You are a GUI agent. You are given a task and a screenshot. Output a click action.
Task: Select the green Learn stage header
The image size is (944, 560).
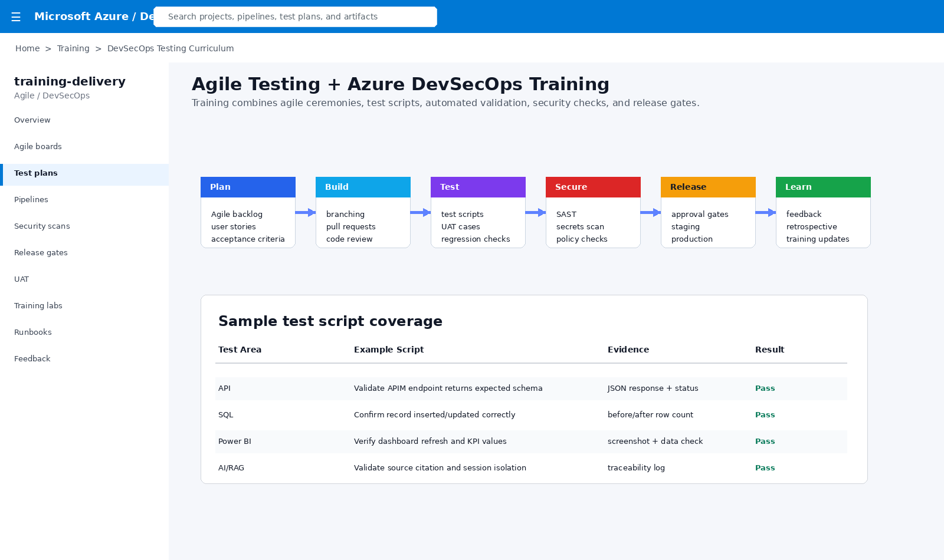tap(823, 187)
